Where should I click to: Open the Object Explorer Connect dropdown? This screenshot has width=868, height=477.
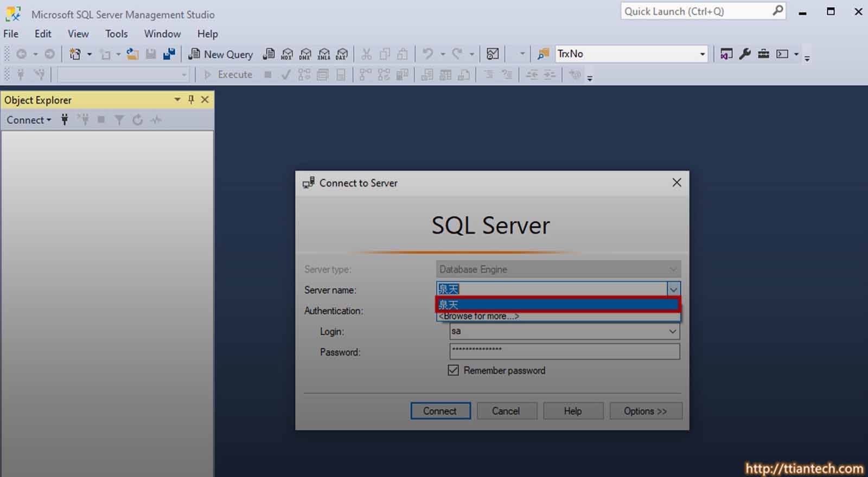coord(29,120)
